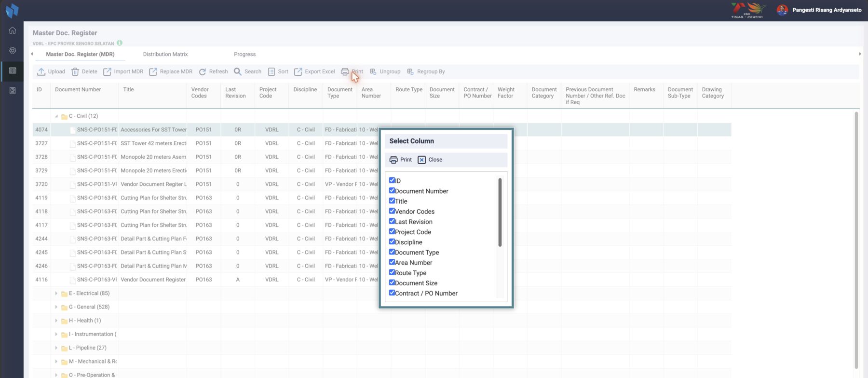Image resolution: width=868 pixels, height=378 pixels.
Task: Click the Timas Pratiwi company logo
Action: pos(747,10)
